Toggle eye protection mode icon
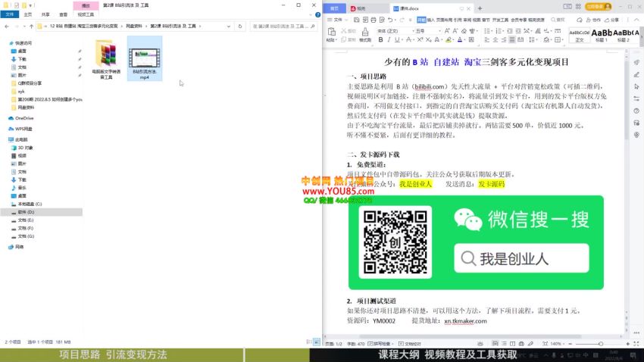The width and height of the screenshot is (644, 362). pyautogui.click(x=480, y=344)
